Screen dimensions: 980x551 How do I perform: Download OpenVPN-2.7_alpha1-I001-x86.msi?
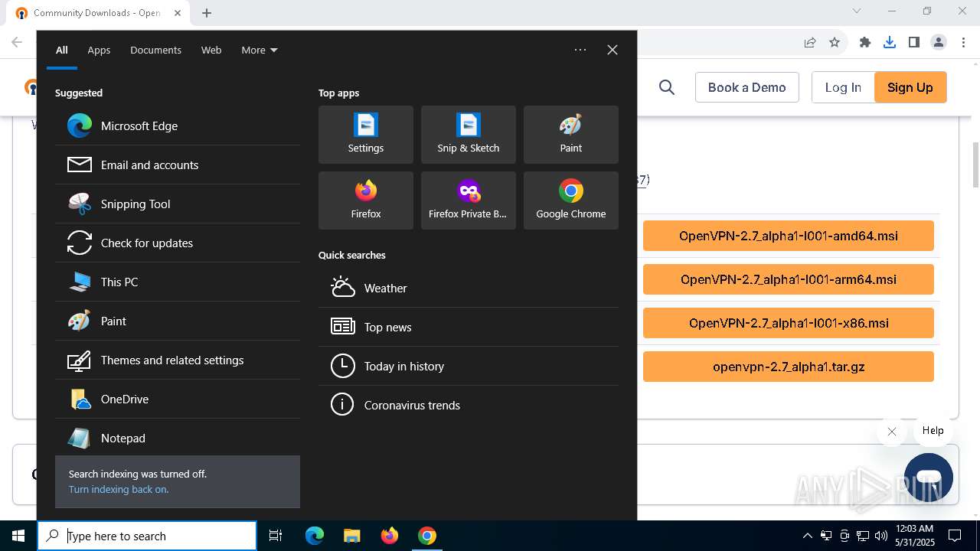[789, 323]
